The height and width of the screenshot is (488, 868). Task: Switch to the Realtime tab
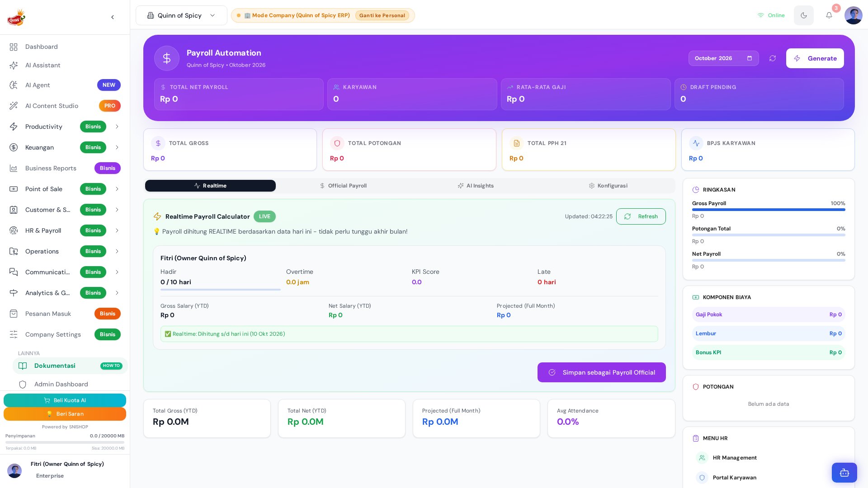pyautogui.click(x=210, y=186)
